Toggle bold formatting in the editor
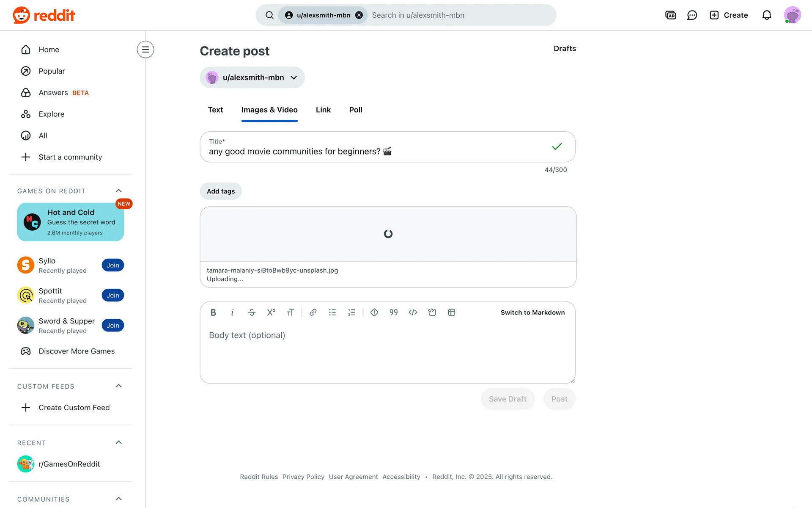The width and height of the screenshot is (812, 508). [213, 312]
